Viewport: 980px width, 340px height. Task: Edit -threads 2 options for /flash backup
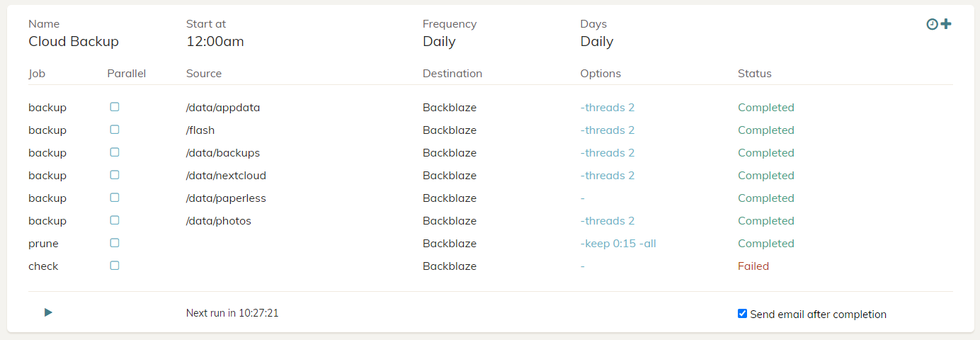(x=608, y=130)
